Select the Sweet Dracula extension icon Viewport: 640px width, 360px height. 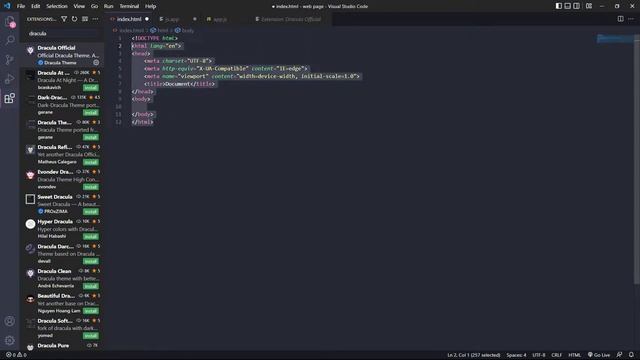(30, 199)
